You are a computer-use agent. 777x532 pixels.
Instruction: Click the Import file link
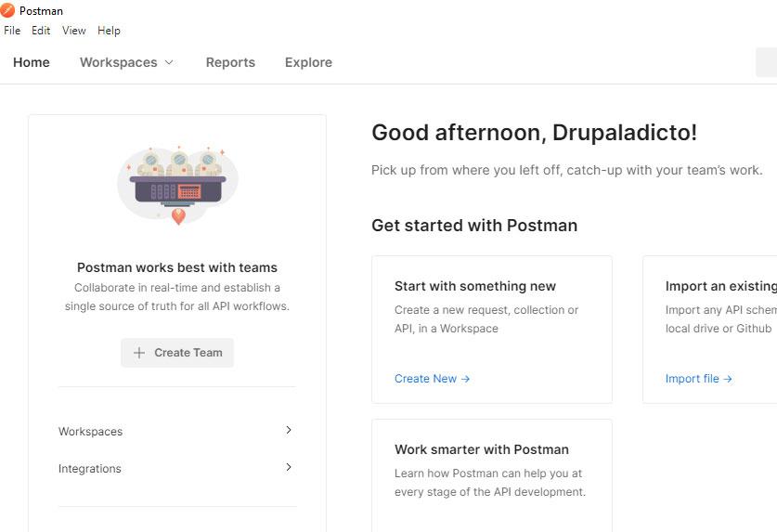point(698,379)
